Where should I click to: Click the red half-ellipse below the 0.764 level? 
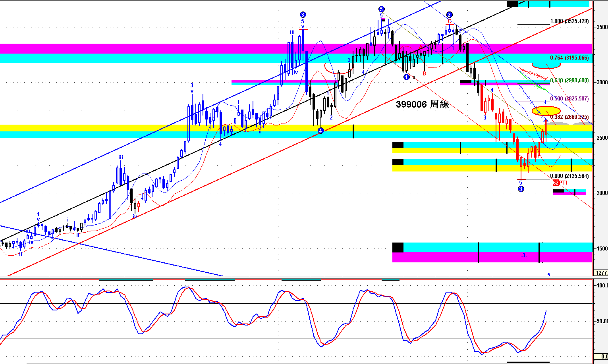(x=546, y=65)
